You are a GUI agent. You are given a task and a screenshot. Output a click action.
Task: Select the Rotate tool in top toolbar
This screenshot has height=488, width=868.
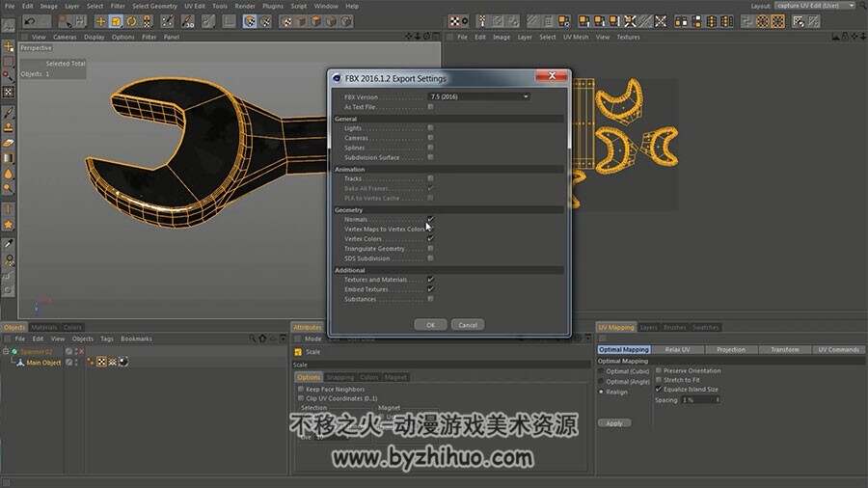point(132,21)
